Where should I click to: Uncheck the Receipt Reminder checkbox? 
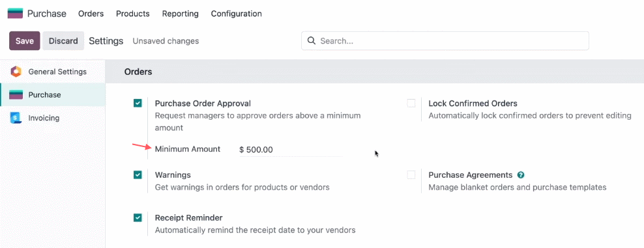pos(138,217)
